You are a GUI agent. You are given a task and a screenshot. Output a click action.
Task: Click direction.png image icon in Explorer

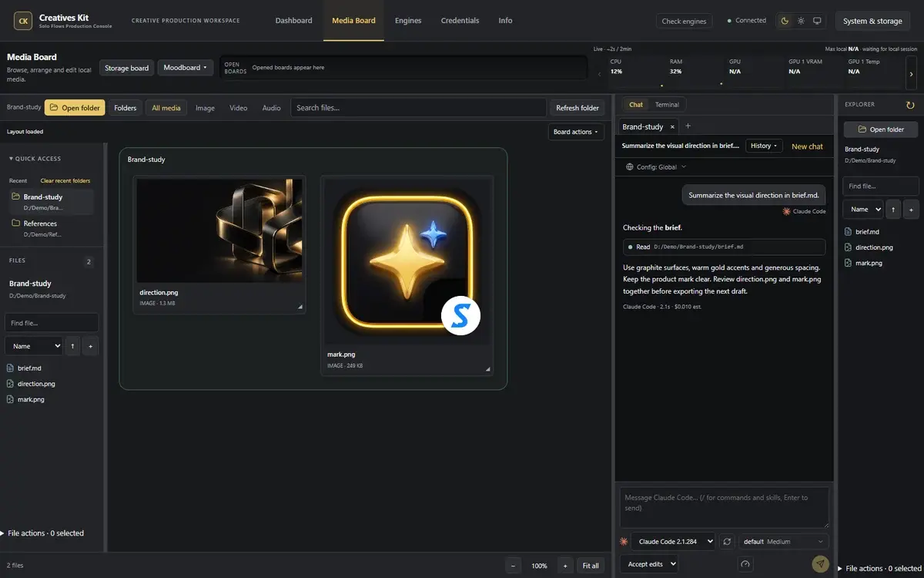pyautogui.click(x=848, y=247)
